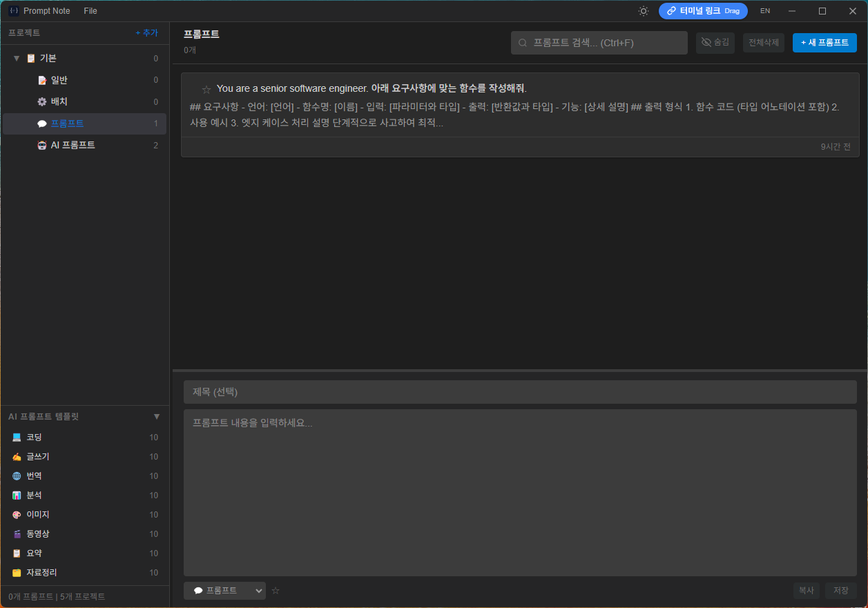
Task: Collapse the AI 프롬프트 템플릿 section
Action: tap(157, 416)
